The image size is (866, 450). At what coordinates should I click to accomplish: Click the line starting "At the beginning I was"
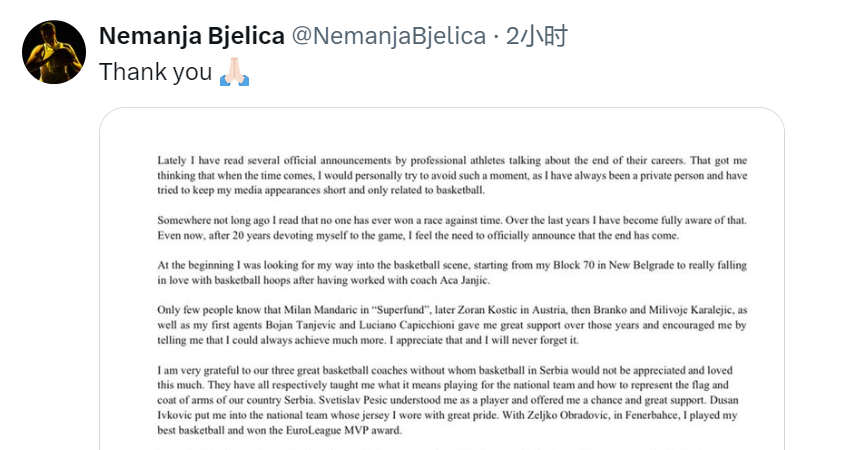[452, 265]
